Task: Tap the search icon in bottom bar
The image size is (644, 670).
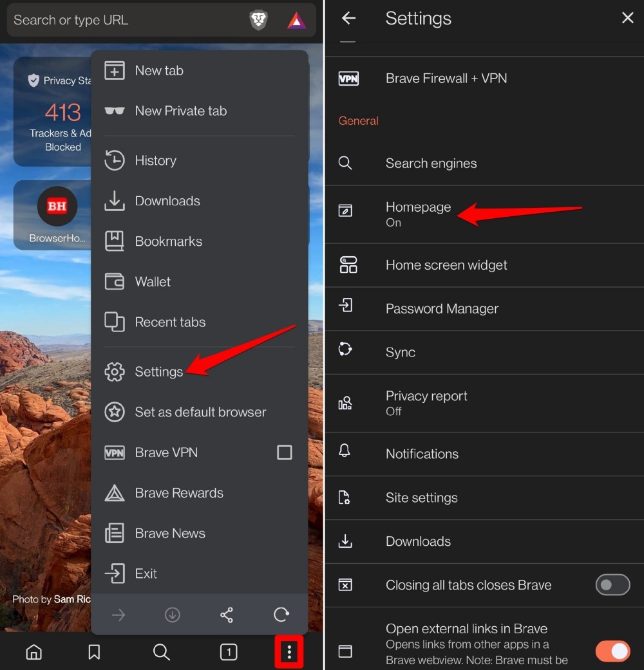Action: coord(161,652)
